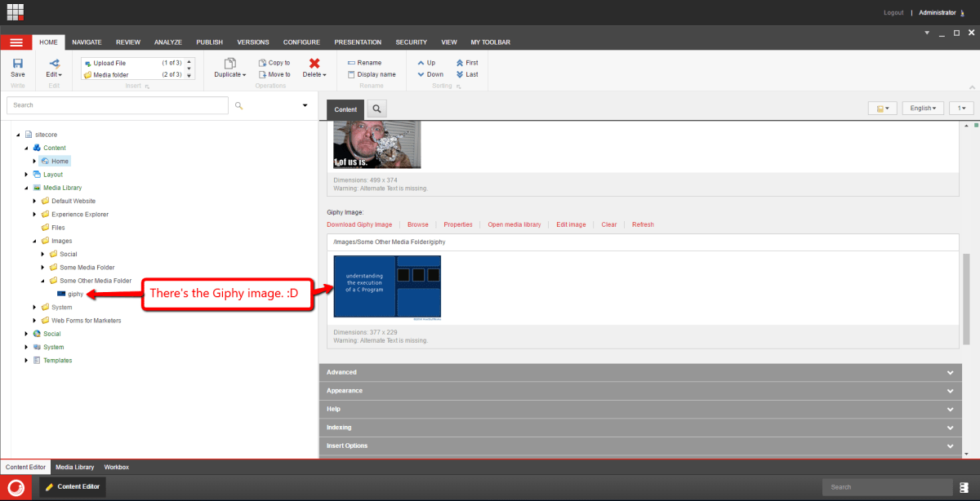The image size is (980, 501).
Task: Click the search magnifier tab beside Content
Action: [x=376, y=109]
